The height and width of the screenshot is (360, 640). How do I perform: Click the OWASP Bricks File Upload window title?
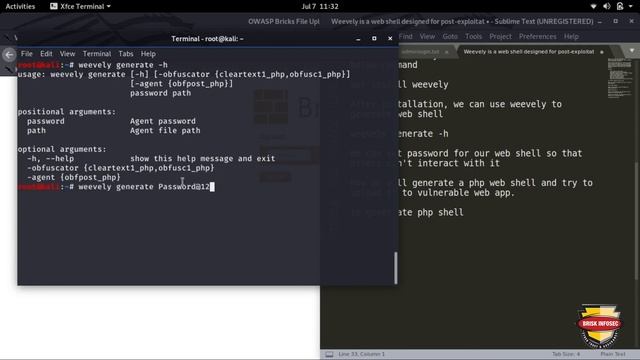pyautogui.click(x=284, y=21)
